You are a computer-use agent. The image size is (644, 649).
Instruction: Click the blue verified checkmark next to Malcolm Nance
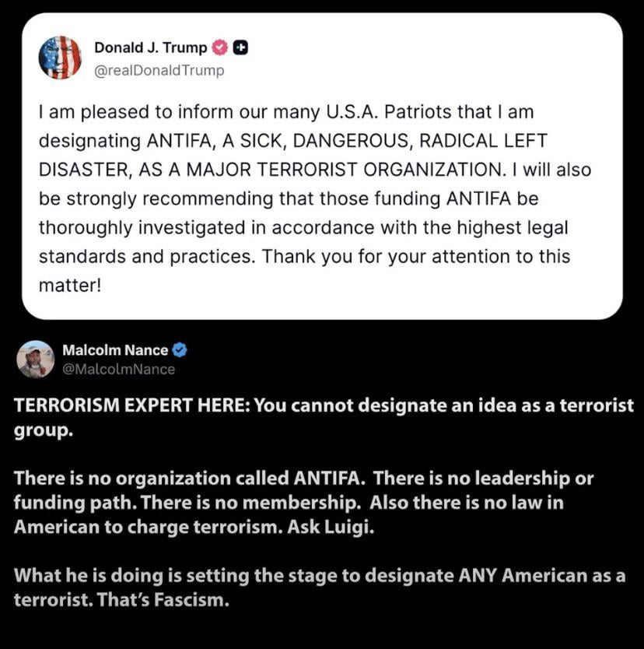[x=180, y=350]
